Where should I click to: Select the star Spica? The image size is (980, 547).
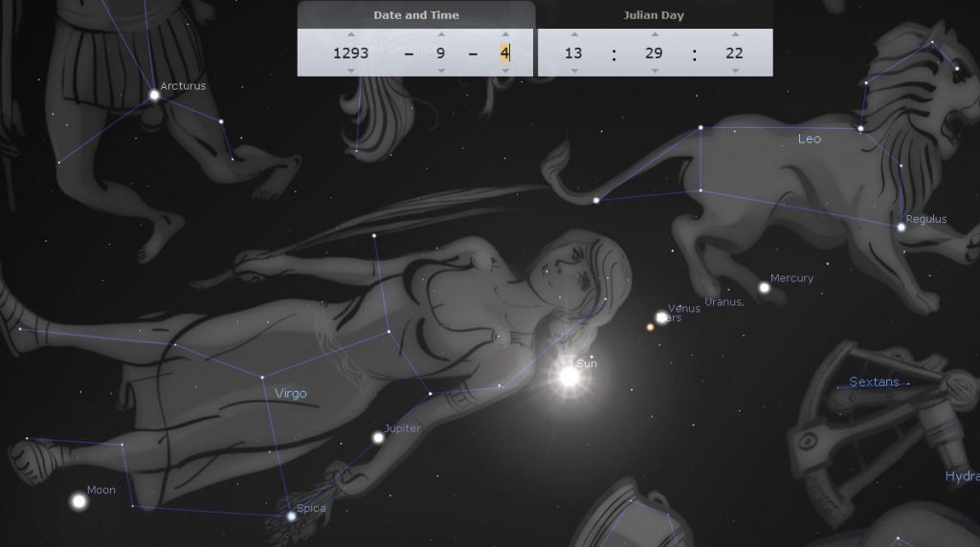[x=291, y=516]
